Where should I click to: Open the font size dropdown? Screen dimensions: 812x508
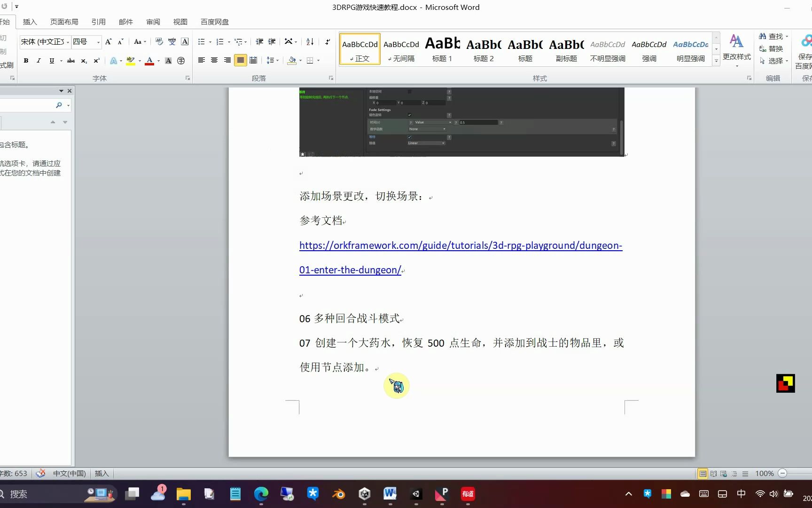(98, 42)
